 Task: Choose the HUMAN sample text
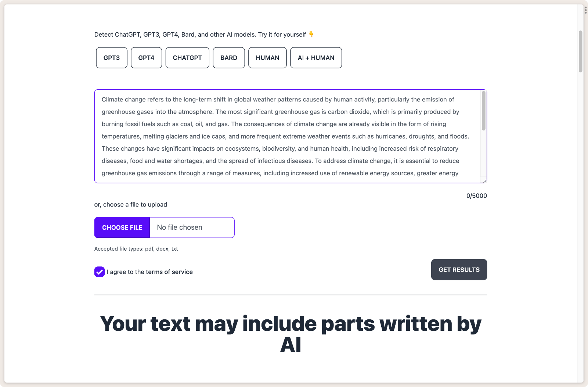(x=267, y=58)
